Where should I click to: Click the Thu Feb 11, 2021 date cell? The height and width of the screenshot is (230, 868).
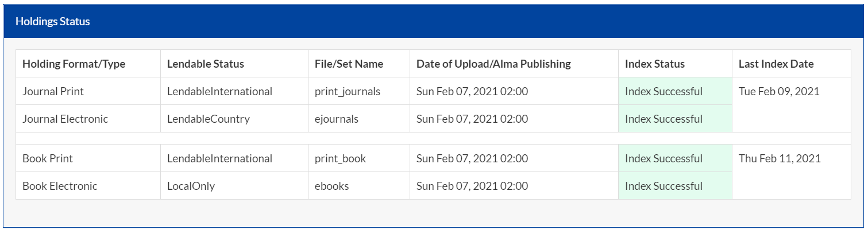(x=780, y=158)
